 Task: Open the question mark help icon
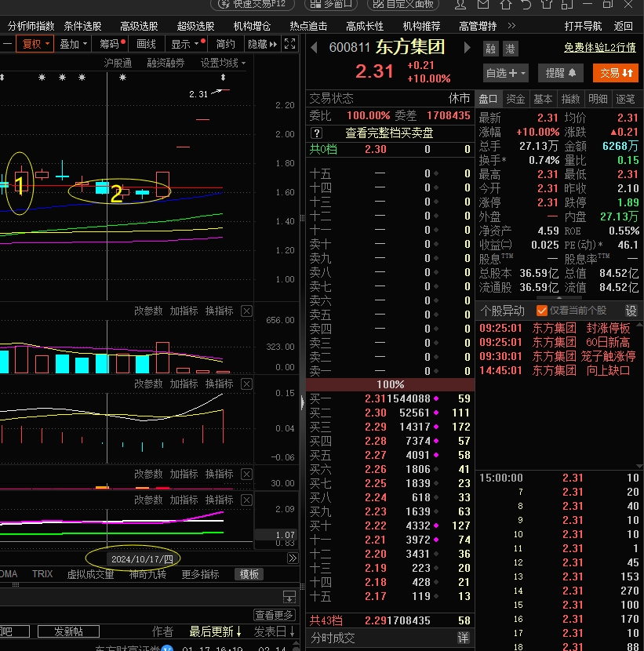point(316,133)
